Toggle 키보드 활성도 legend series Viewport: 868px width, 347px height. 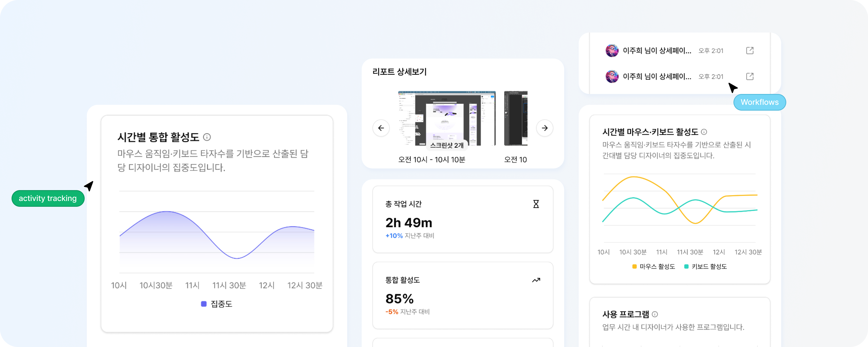705,267
